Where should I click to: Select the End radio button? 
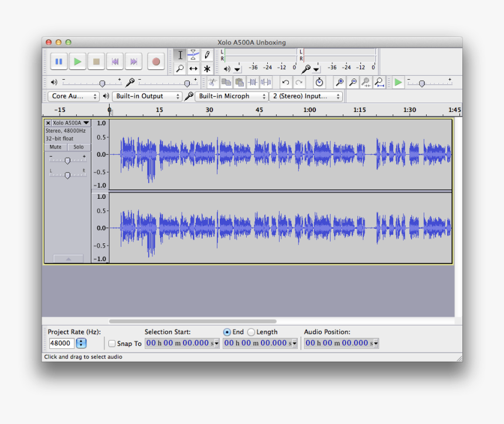tap(227, 332)
